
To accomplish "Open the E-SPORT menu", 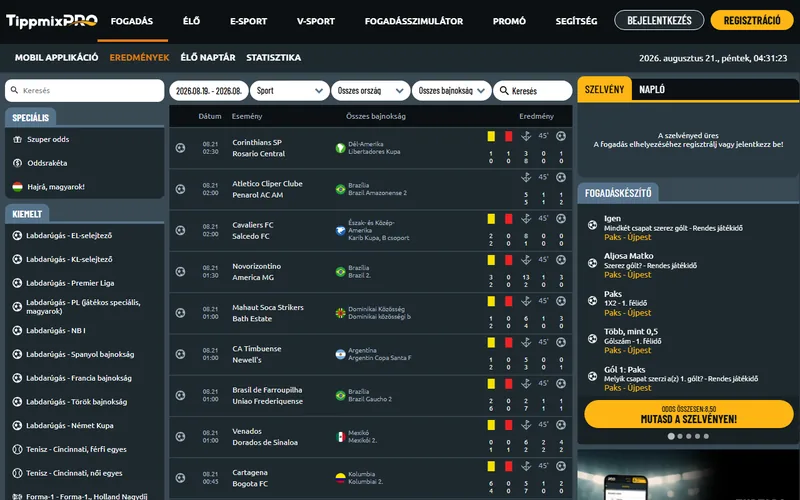I will [248, 21].
